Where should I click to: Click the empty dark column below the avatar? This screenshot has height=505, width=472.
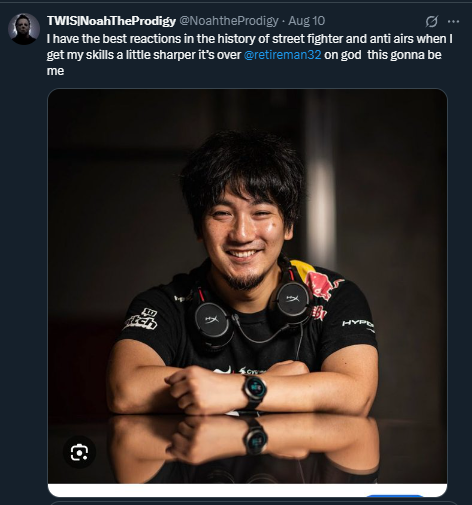coord(24,273)
